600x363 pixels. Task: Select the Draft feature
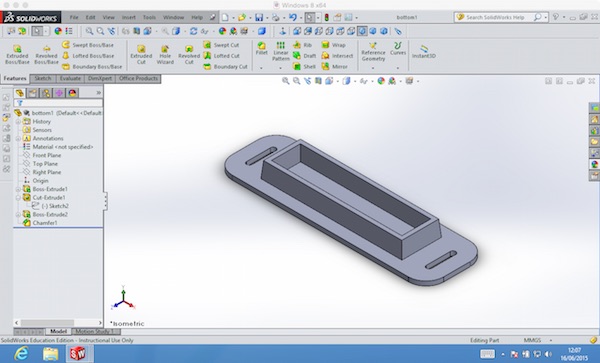[x=305, y=55]
